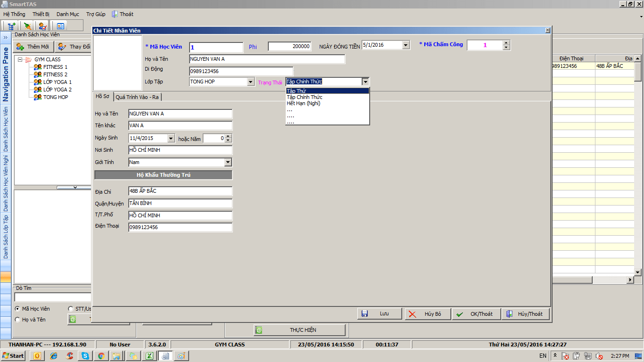Viewport: 644px width, 362px height.
Task: Click the add tree node toolbar icon
Action: [10, 26]
